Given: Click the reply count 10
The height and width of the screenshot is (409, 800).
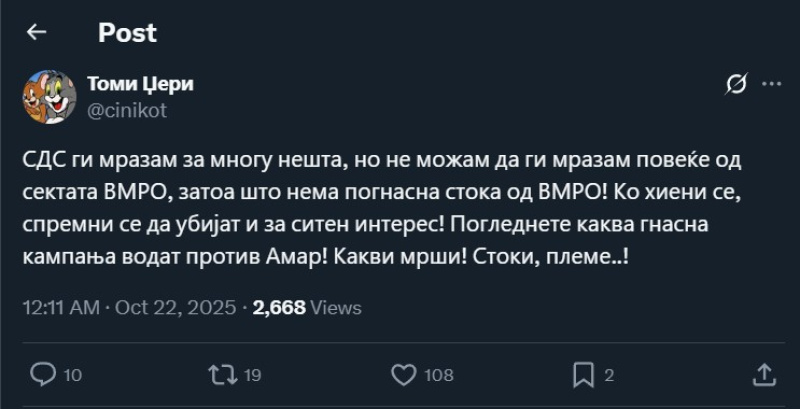Looking at the screenshot, I should point(73,375).
